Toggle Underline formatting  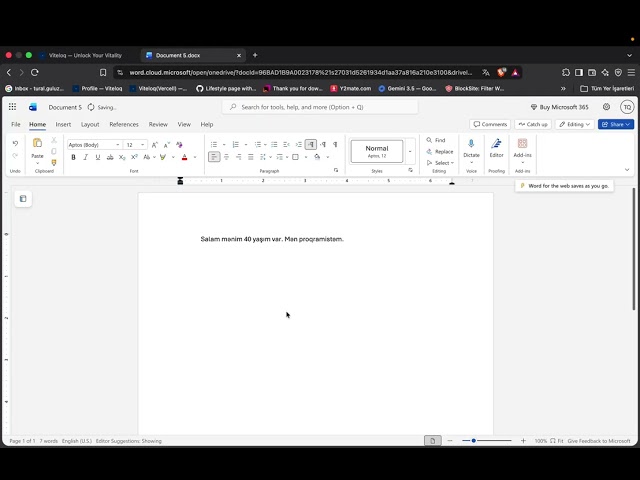(98, 157)
